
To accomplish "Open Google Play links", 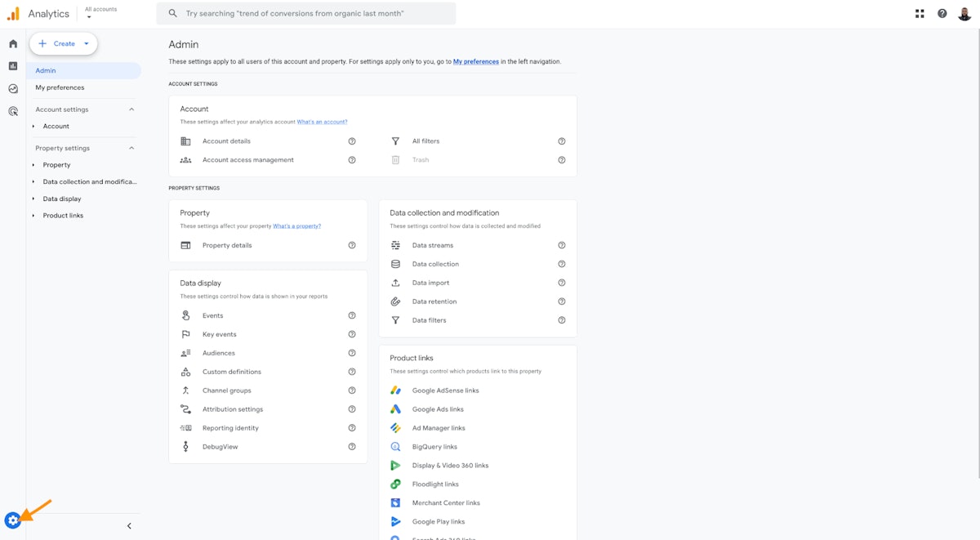I will click(x=439, y=522).
